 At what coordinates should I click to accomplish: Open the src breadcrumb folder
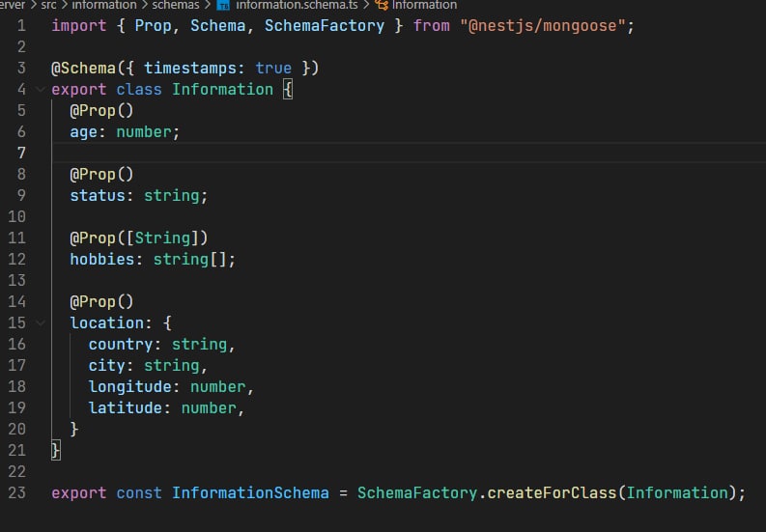click(48, 5)
